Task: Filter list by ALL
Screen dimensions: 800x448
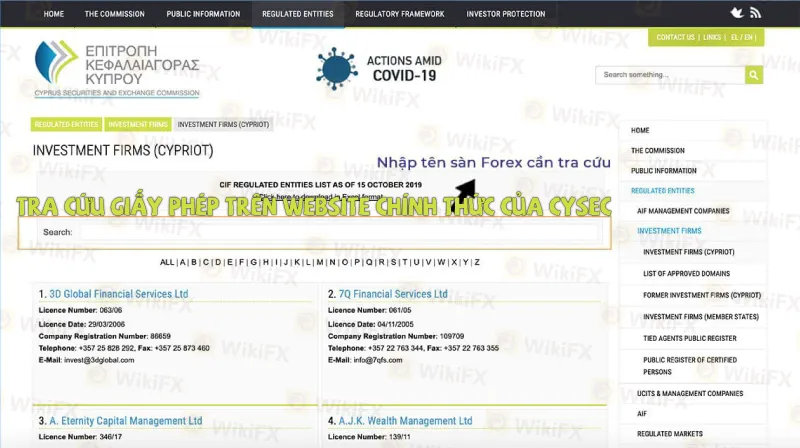Action: (x=167, y=262)
